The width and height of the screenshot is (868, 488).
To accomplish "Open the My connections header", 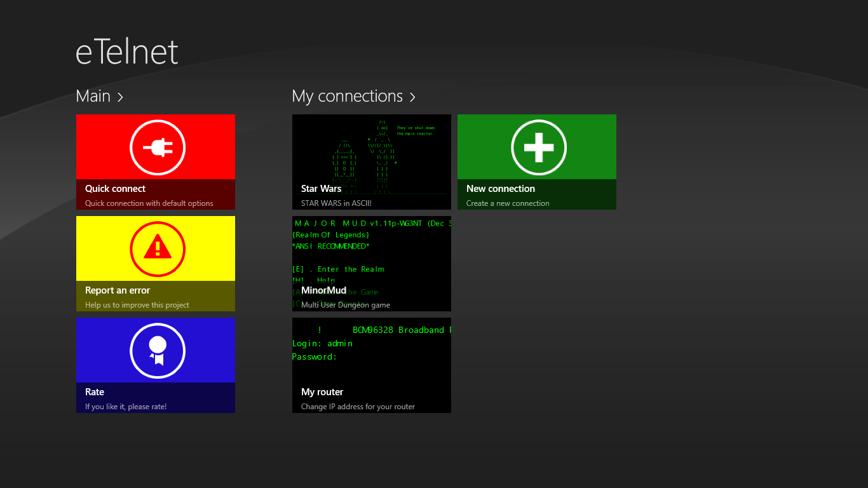I will (348, 96).
